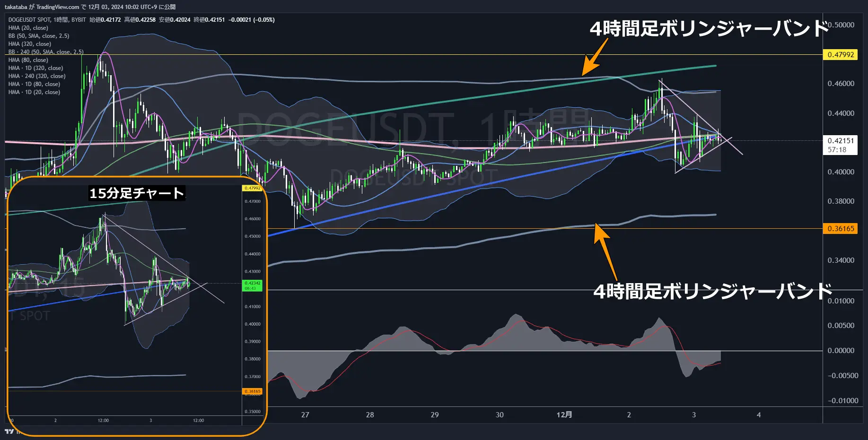
Task: Click the publication header mentioning TradingView.com
Action: (x=90, y=7)
